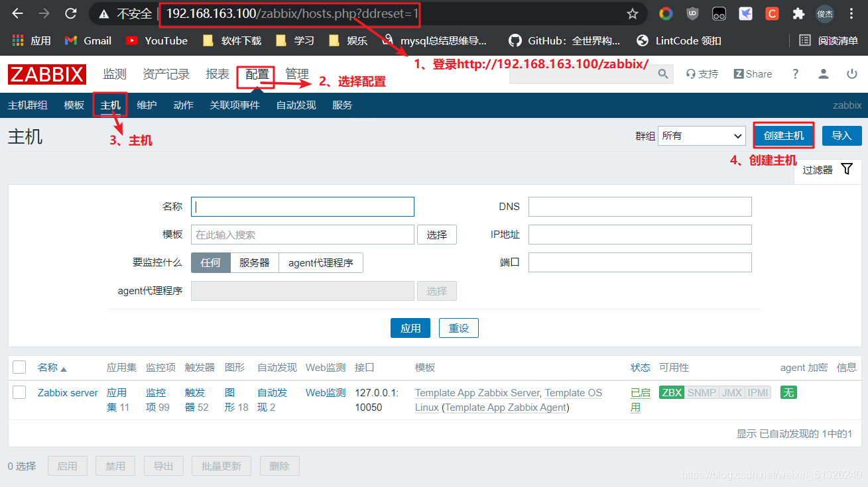Toggle the filter funnel icon
Viewport: 868px width, 487px height.
click(847, 169)
